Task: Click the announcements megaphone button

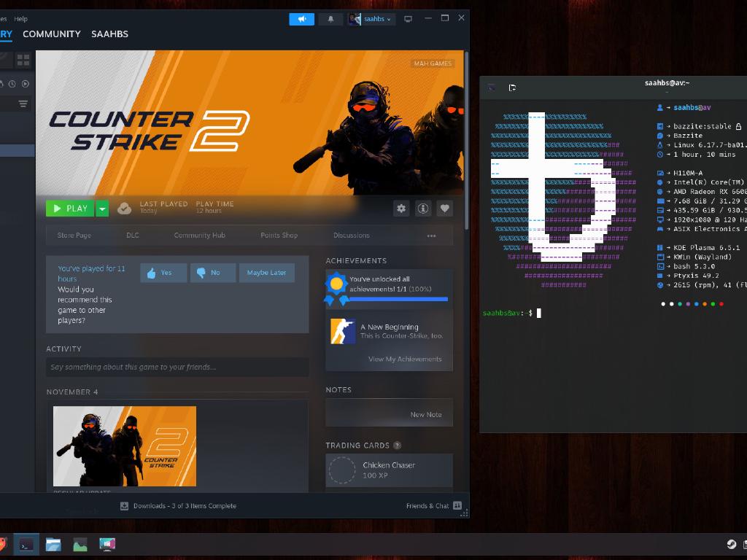Action: tap(301, 19)
